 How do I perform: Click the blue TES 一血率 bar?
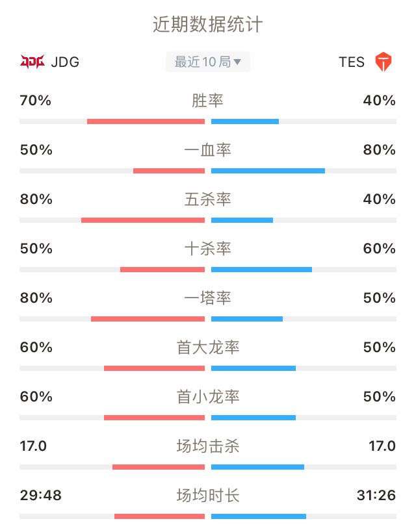[268, 171]
